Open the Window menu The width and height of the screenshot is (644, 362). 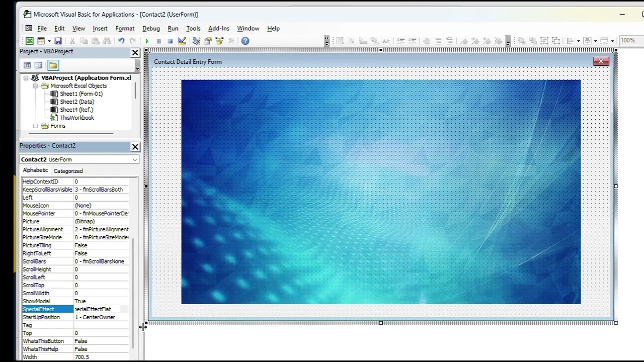point(248,29)
